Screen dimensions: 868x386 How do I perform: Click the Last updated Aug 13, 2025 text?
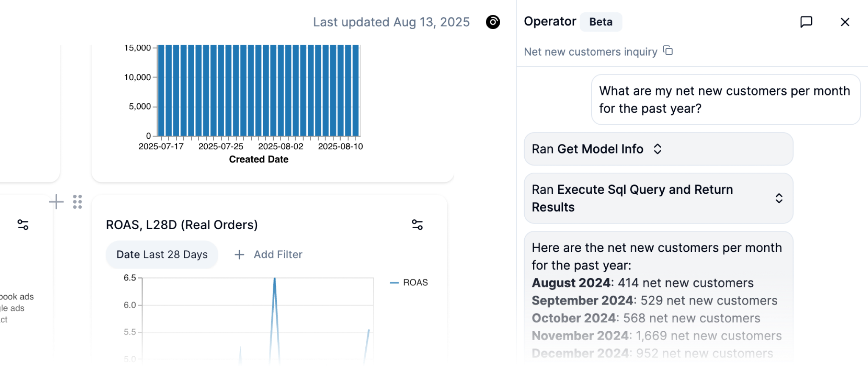[391, 22]
